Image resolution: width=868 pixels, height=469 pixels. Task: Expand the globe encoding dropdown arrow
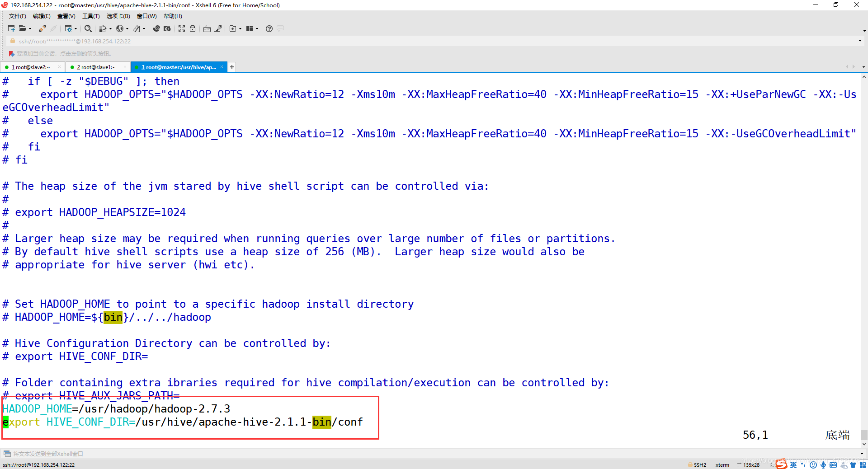(127, 28)
